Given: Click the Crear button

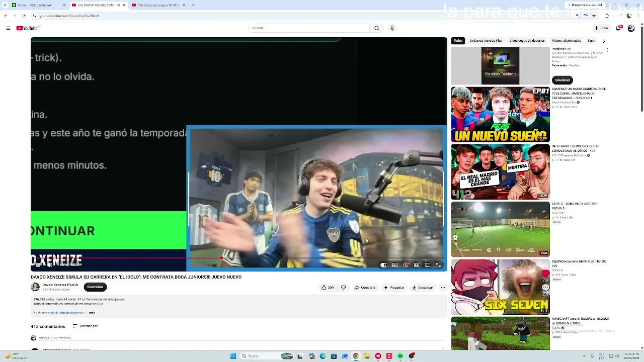Looking at the screenshot, I should click(x=601, y=28).
